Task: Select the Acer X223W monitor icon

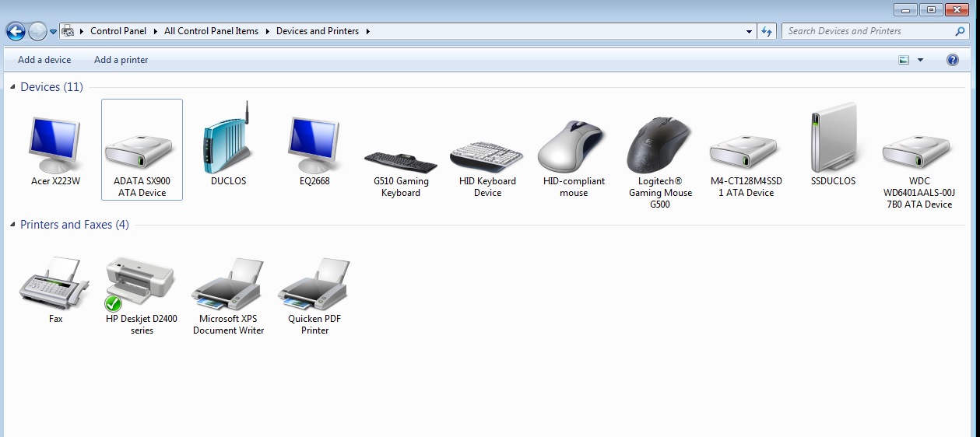Action: pos(55,145)
